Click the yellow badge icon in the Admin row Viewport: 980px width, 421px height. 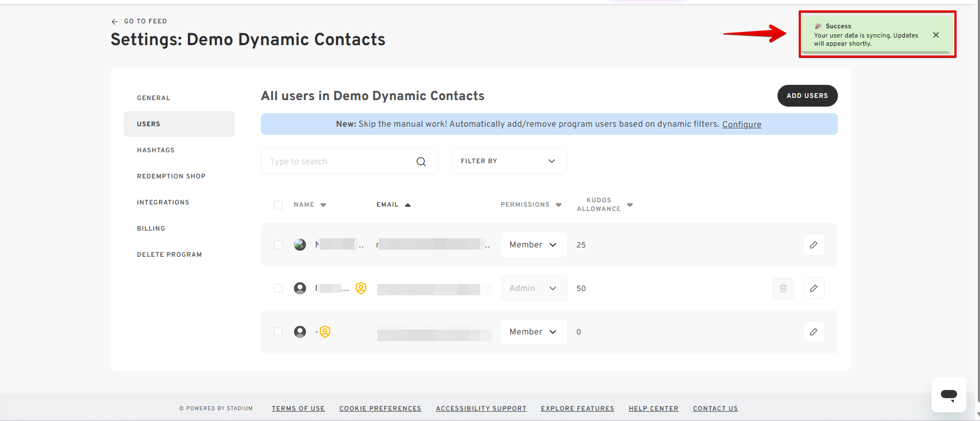[361, 288]
